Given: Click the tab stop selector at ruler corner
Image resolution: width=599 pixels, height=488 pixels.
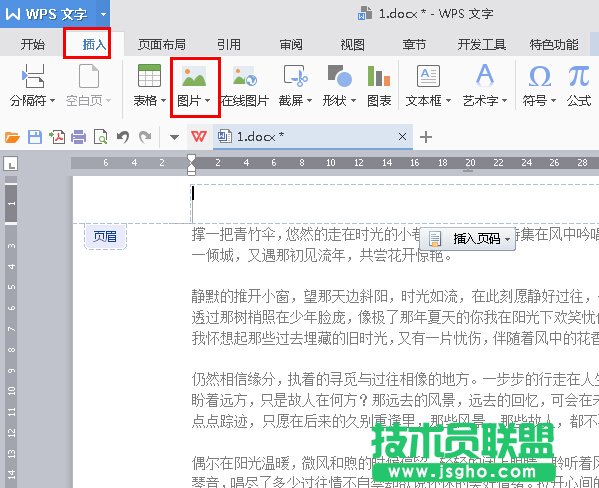Looking at the screenshot, I should [x=11, y=164].
